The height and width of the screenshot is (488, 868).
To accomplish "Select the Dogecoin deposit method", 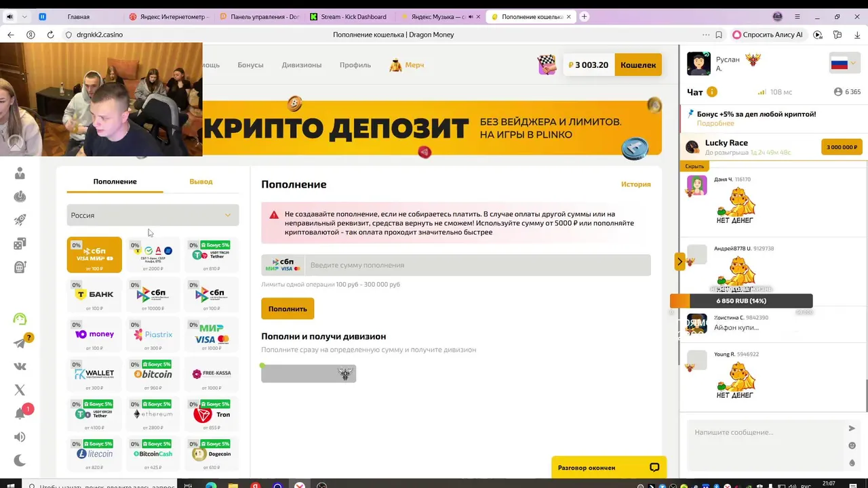I will (212, 454).
